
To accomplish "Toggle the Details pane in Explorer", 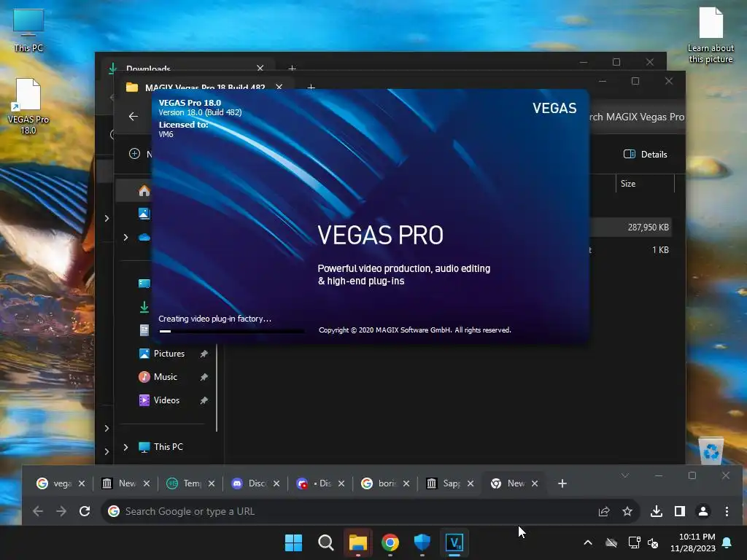I will coord(646,154).
